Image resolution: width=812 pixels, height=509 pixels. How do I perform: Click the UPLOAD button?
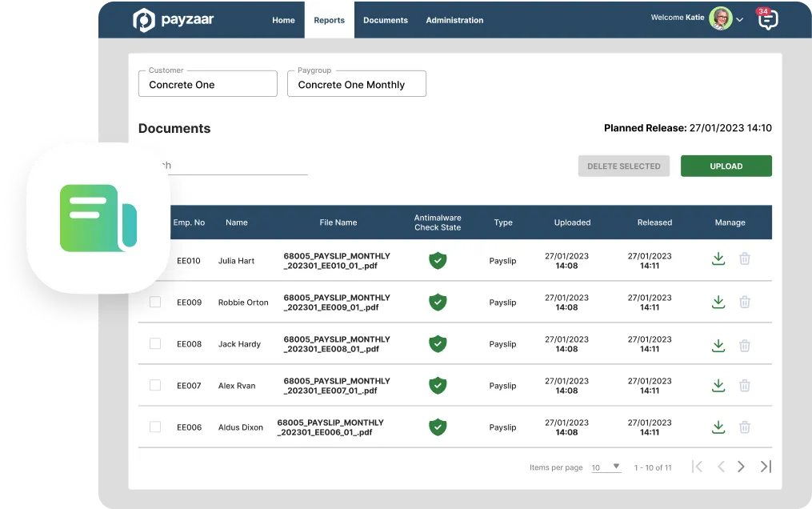pos(726,166)
